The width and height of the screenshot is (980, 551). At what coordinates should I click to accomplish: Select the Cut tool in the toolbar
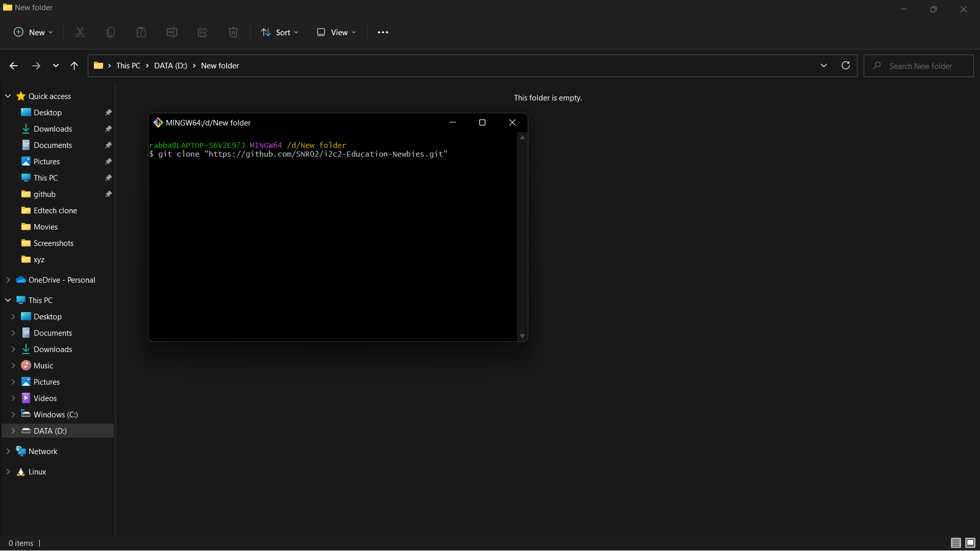coord(80,32)
